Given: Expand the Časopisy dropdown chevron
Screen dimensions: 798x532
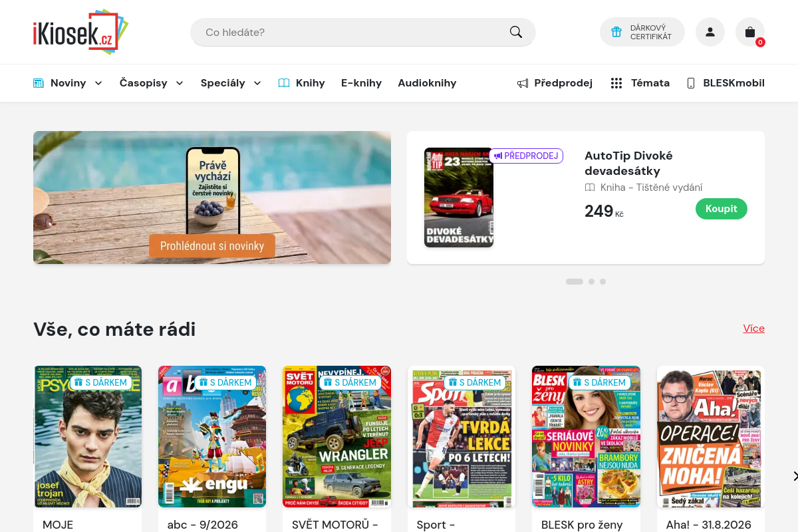Looking at the screenshot, I should tap(180, 83).
